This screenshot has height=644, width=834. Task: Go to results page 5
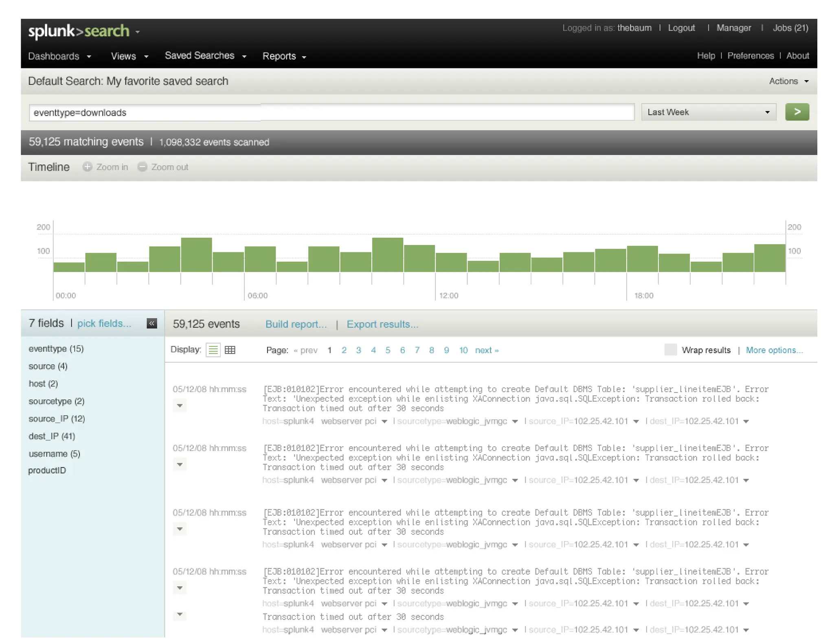(x=388, y=350)
